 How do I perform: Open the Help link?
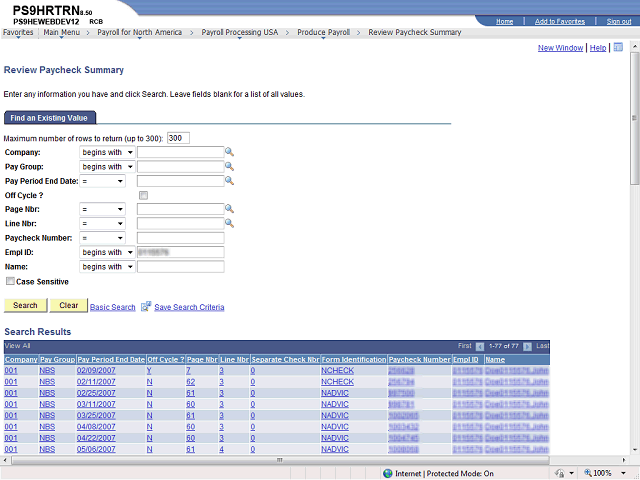click(598, 48)
